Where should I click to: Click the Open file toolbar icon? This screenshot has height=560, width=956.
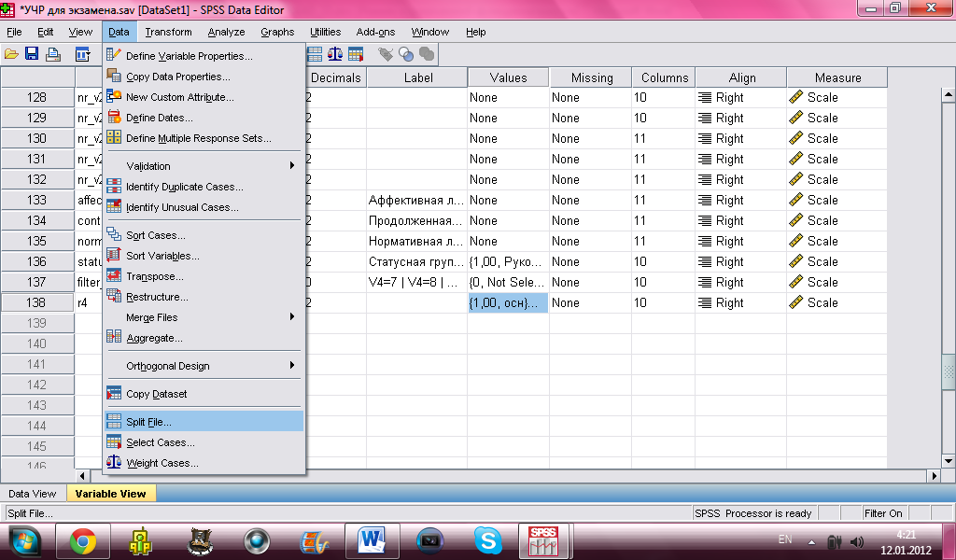[11, 55]
